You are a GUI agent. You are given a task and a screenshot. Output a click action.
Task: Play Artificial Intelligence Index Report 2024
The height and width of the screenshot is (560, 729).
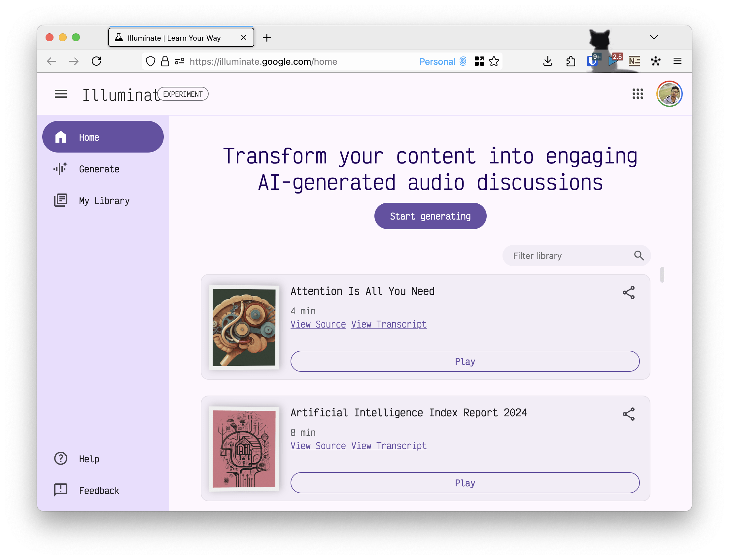465,483
